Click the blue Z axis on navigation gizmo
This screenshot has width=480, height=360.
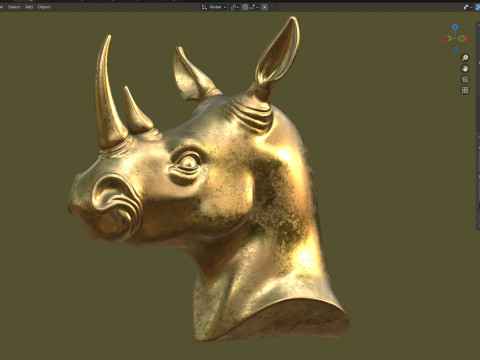[x=455, y=27]
